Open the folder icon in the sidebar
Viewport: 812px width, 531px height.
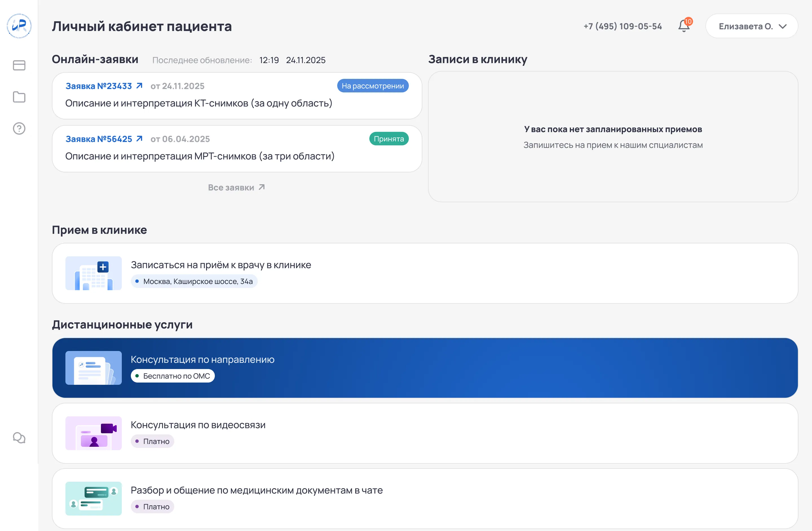click(x=19, y=97)
